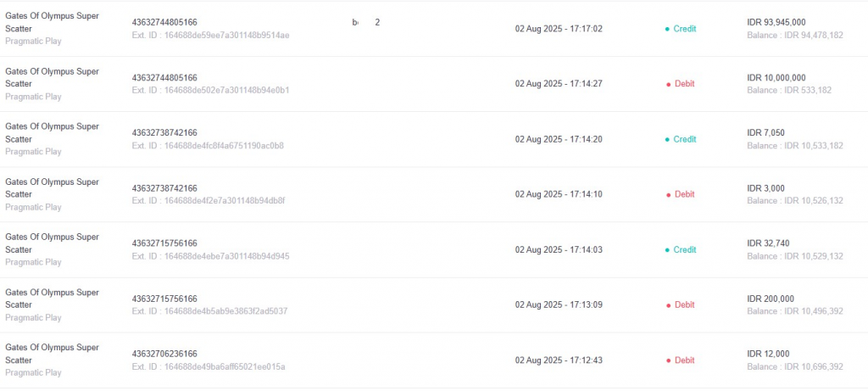This screenshot has width=868, height=391.
Task: Click the IDR 10,000,000 debit amount
Action: [776, 77]
